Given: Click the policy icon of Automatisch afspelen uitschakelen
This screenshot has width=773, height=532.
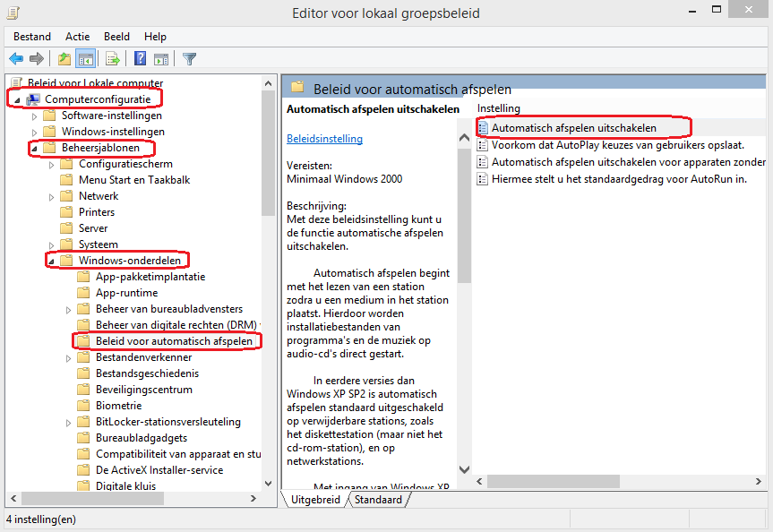Looking at the screenshot, I should tap(483, 128).
